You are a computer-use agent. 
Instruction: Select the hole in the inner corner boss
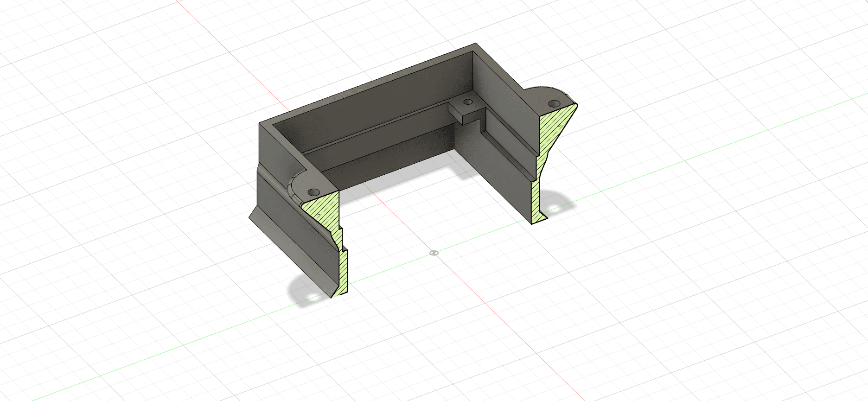pyautogui.click(x=468, y=101)
